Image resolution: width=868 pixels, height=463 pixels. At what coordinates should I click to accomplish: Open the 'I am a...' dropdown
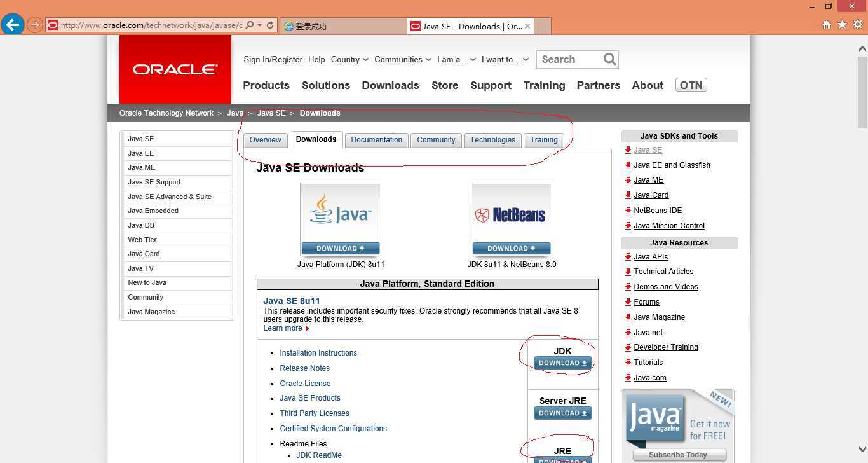(456, 59)
